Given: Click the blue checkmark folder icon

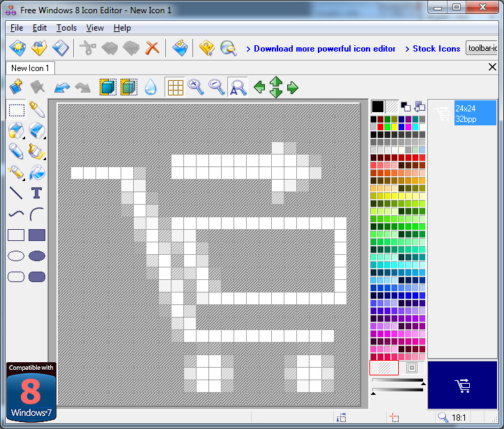Looking at the screenshot, I should (x=180, y=48).
